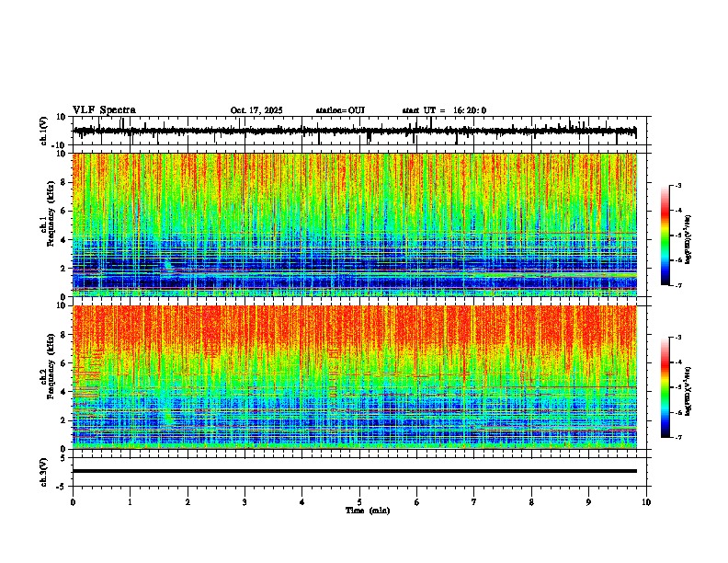728x563 pixels.
Task: Click inside the ch.2 spectrogram panel
Action: click(355, 377)
